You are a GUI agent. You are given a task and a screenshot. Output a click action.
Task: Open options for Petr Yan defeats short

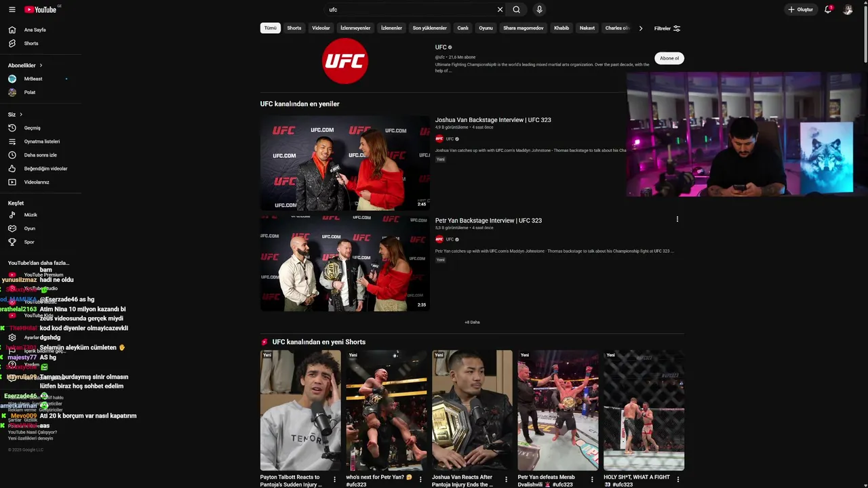point(592,479)
